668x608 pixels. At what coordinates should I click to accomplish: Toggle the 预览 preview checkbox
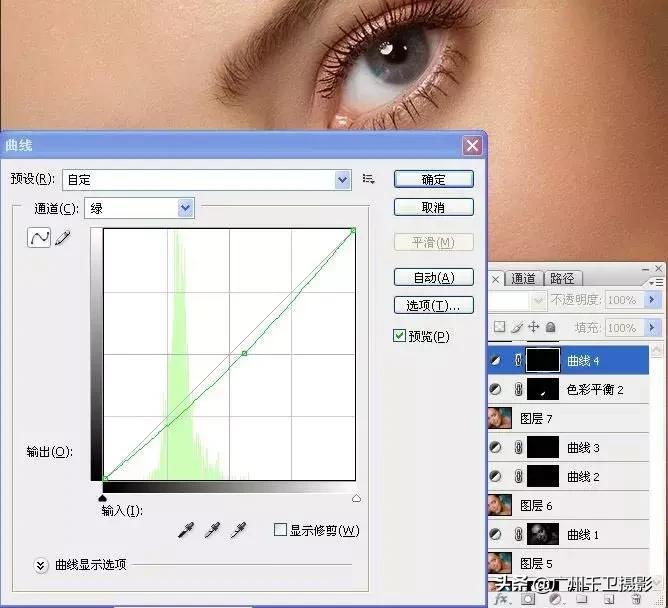click(x=400, y=336)
